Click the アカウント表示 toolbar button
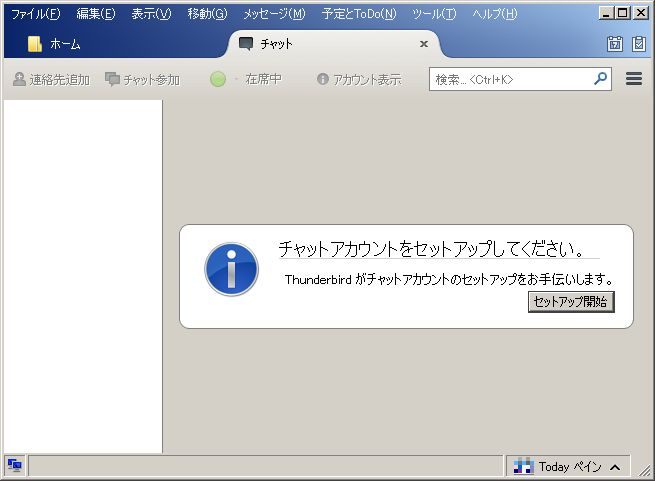 [359, 79]
